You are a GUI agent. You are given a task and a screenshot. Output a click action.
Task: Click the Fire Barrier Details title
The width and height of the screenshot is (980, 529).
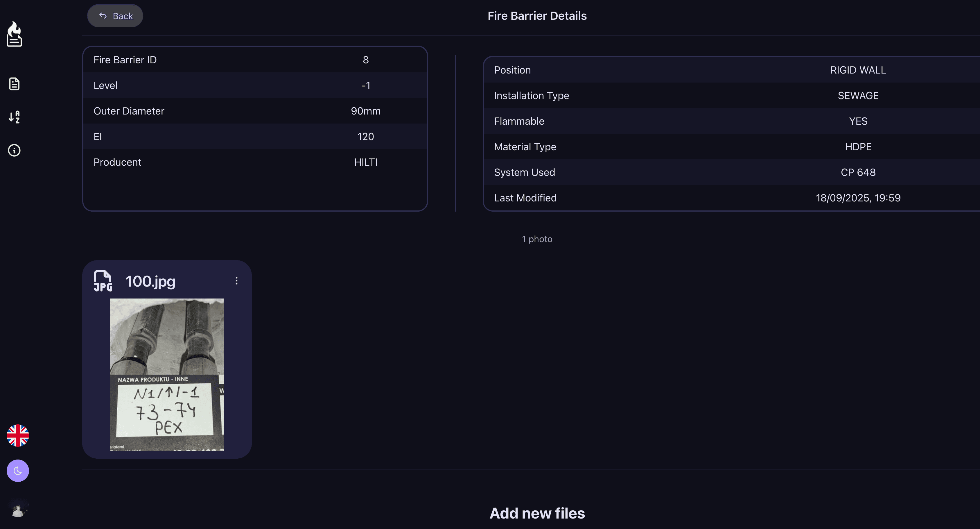point(537,16)
